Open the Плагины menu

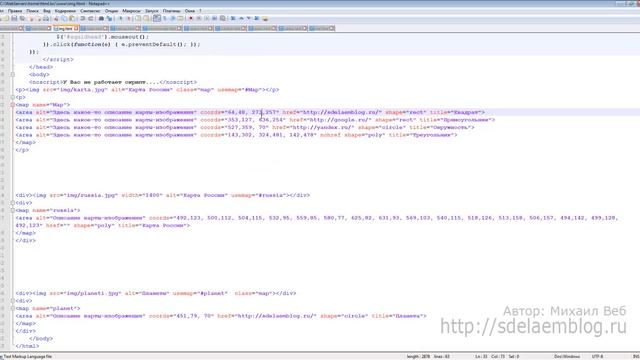tap(171, 11)
